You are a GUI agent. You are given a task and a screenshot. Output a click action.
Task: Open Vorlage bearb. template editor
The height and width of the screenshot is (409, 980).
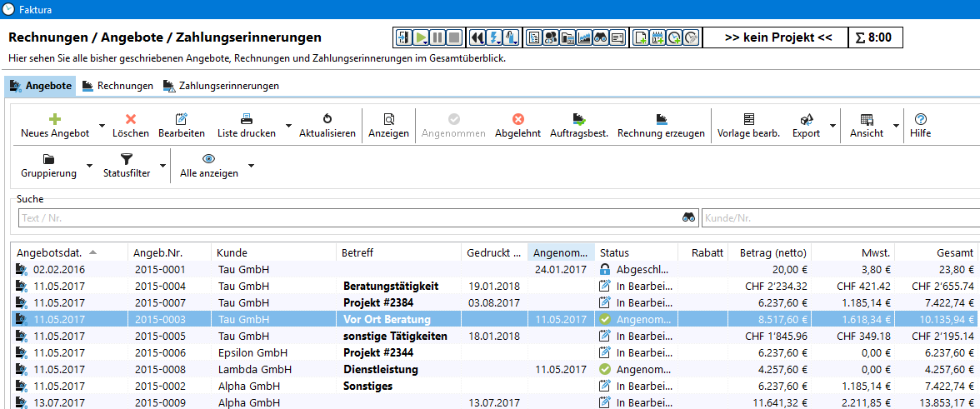(x=748, y=120)
